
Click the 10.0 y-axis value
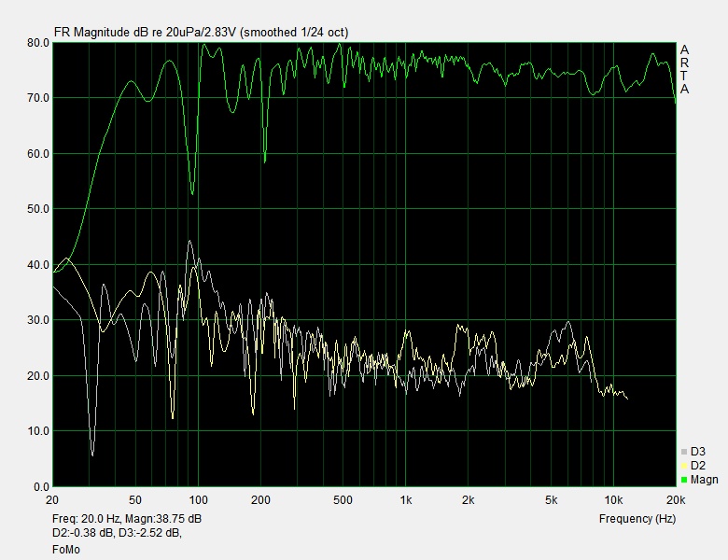38,431
